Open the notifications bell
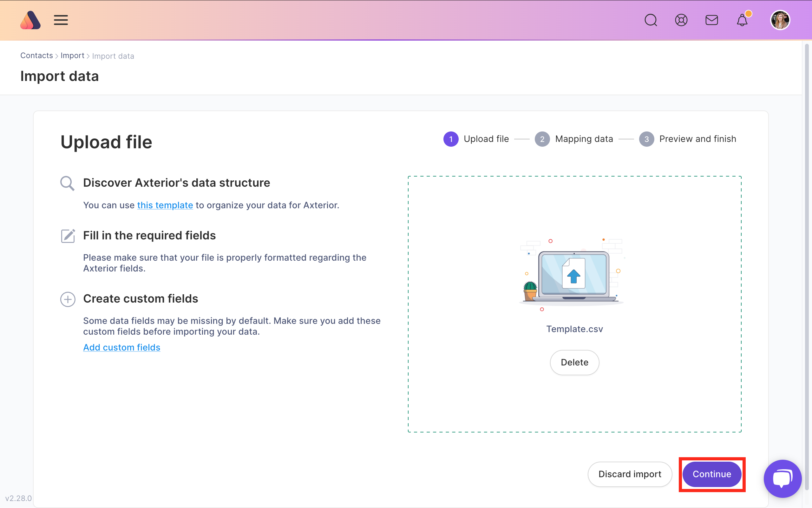This screenshot has height=508, width=812. (742, 20)
